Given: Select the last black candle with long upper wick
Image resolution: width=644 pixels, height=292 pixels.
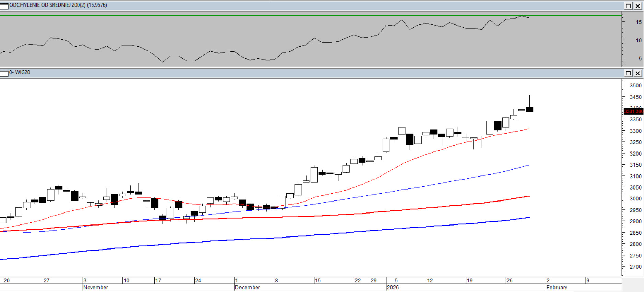Looking at the screenshot, I should 529,109.
